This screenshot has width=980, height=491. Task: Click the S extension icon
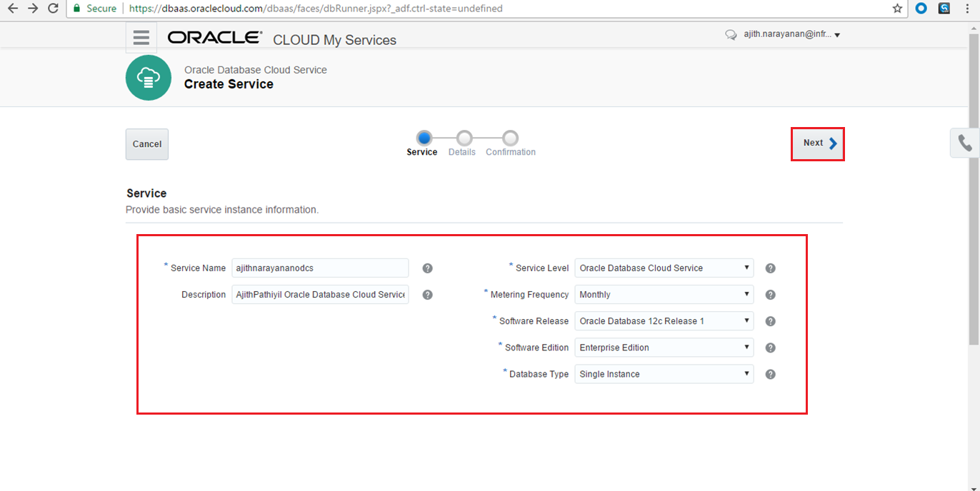tap(944, 9)
